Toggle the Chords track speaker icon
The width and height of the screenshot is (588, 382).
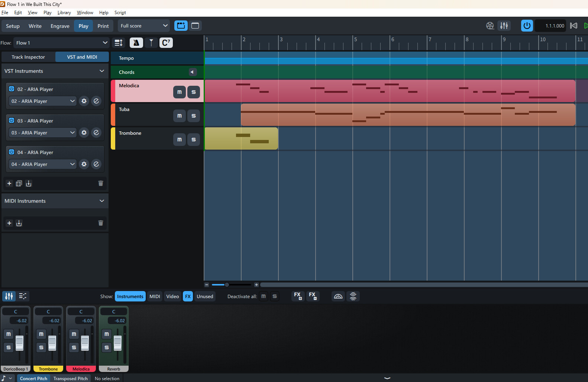(192, 72)
